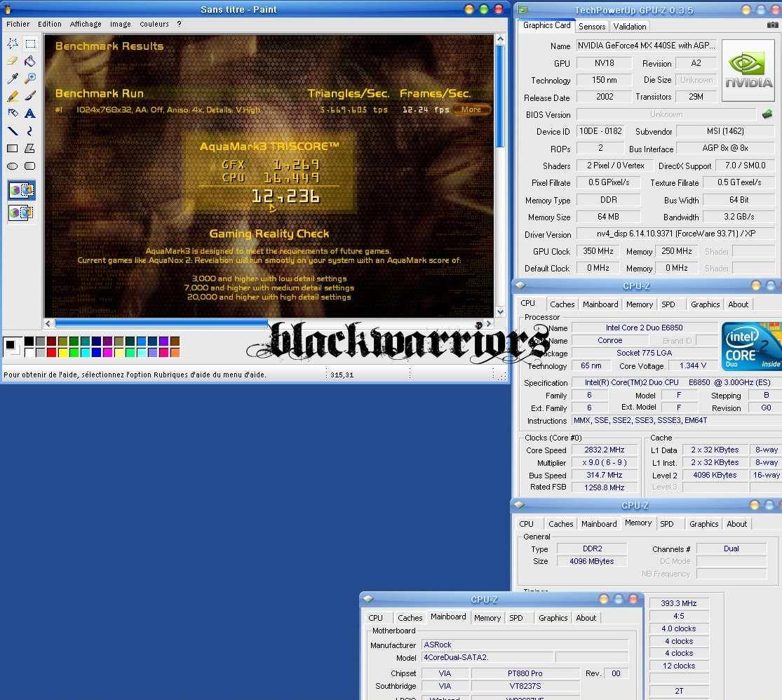The image size is (782, 700).
Task: Pick the bright red color swatch
Action: point(51,353)
